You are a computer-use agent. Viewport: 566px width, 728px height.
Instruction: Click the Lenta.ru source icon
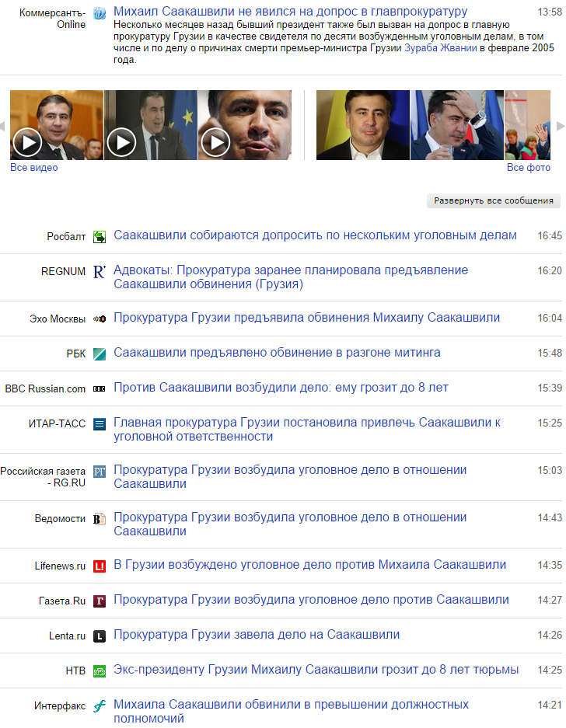[x=100, y=636]
